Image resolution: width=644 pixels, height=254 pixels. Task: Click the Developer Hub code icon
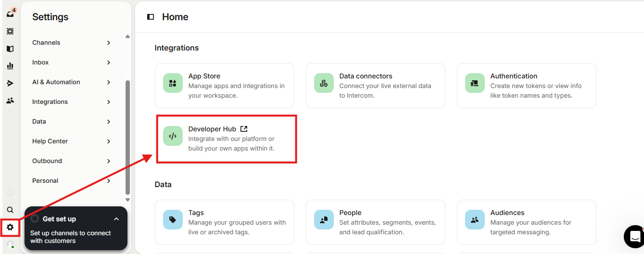(x=173, y=136)
